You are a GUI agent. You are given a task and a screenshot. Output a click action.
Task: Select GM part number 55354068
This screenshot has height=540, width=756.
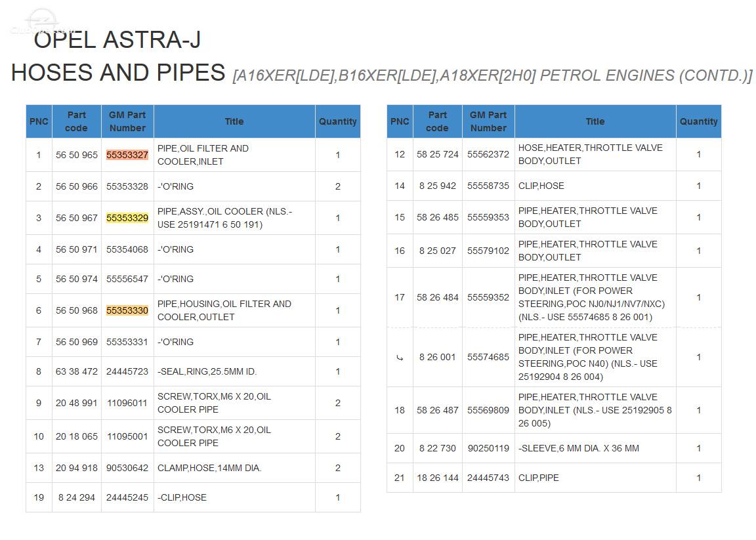127,249
